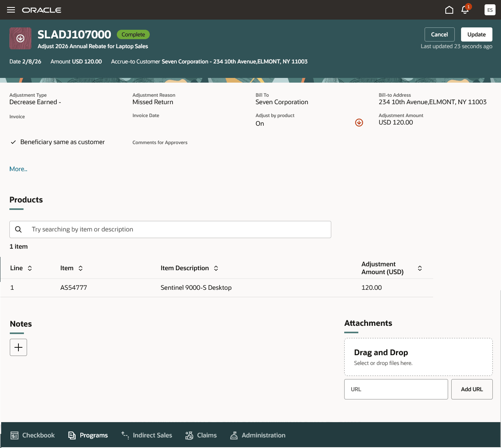Viewport: 501px width, 448px height.
Task: Click the Adjust by product On value
Action: click(x=260, y=124)
